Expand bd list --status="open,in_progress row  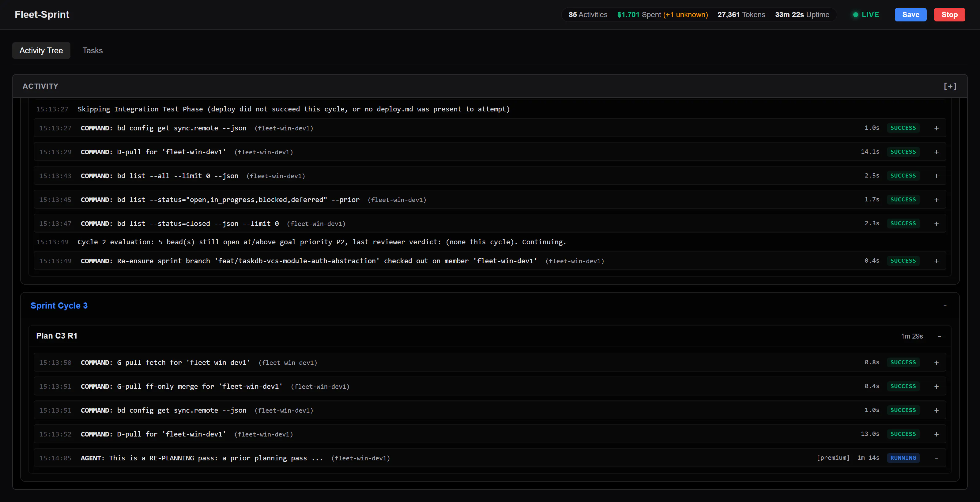pos(936,200)
